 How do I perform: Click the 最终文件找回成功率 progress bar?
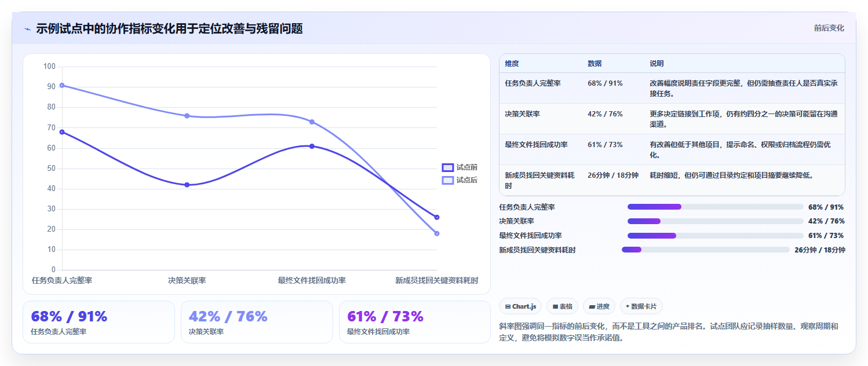[715, 236]
